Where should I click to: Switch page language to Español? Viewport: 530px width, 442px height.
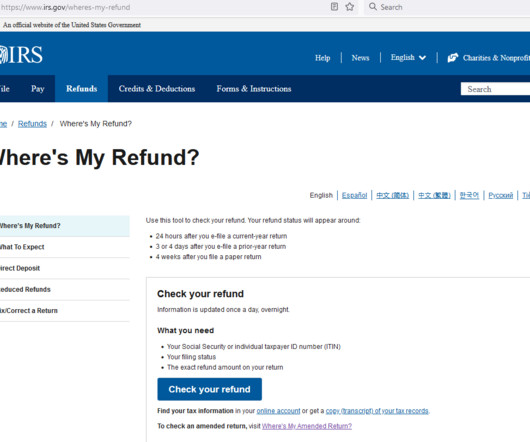coord(354,195)
